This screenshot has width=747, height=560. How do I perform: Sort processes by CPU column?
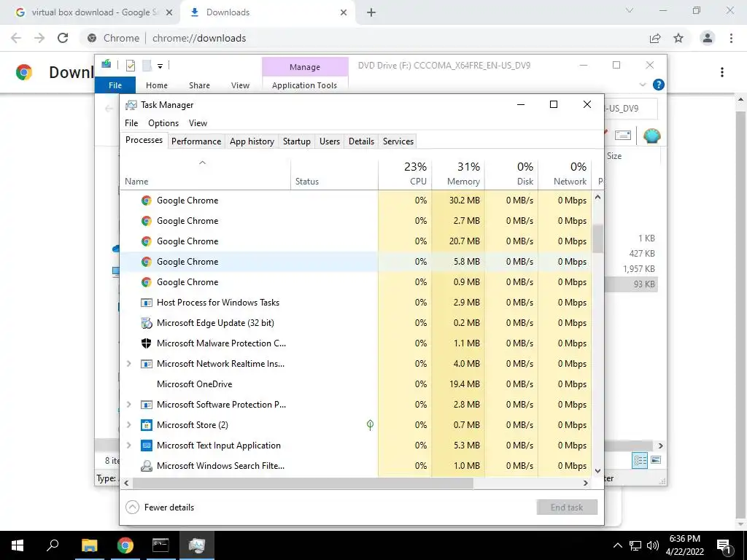click(x=406, y=174)
